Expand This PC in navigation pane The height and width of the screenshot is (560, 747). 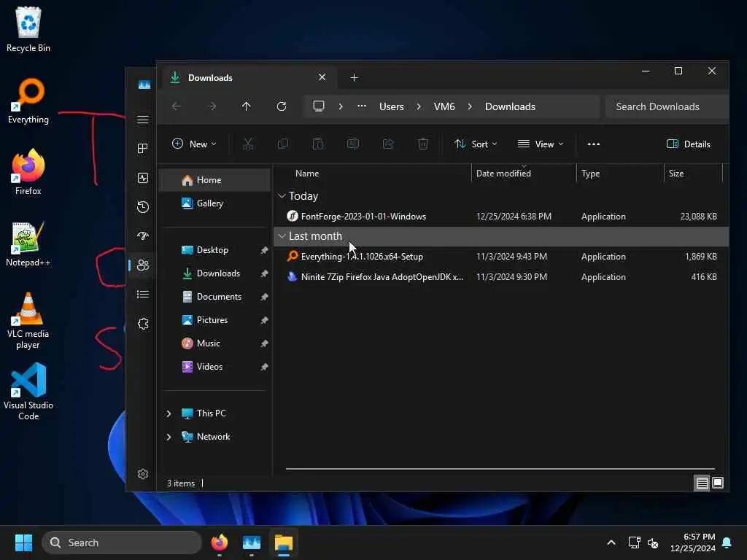pyautogui.click(x=169, y=413)
